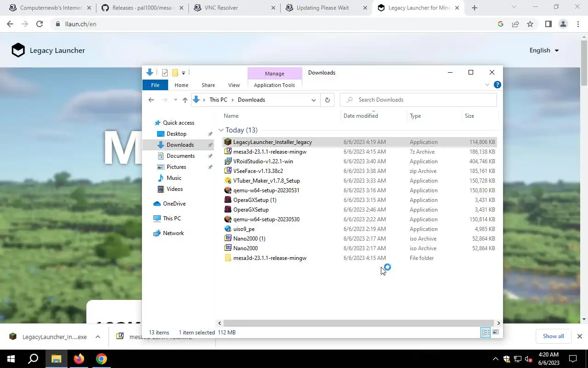
Task: Open This PC in navigation pane
Action: [172, 218]
